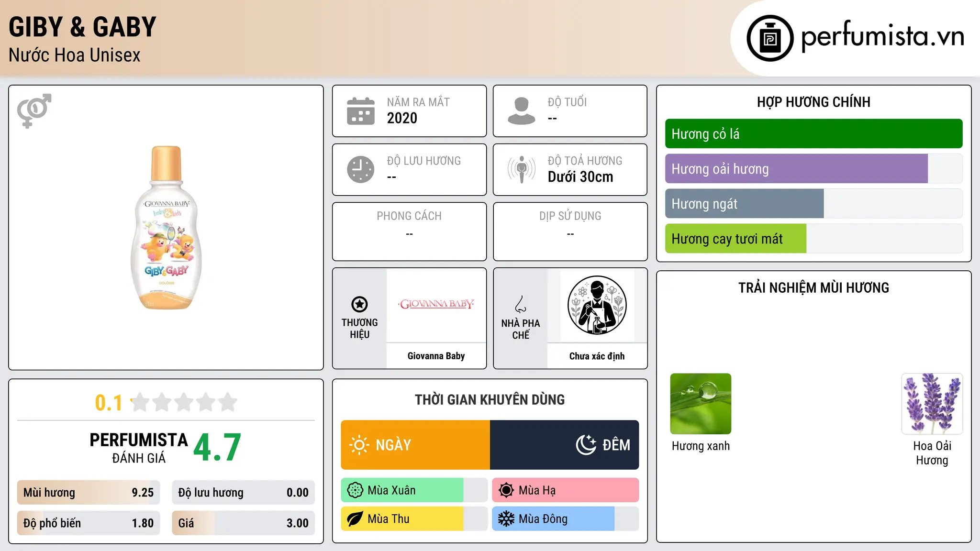Viewport: 980px width, 551px height.
Task: Click the Mùa Thu season bar
Action: pyautogui.click(x=414, y=519)
